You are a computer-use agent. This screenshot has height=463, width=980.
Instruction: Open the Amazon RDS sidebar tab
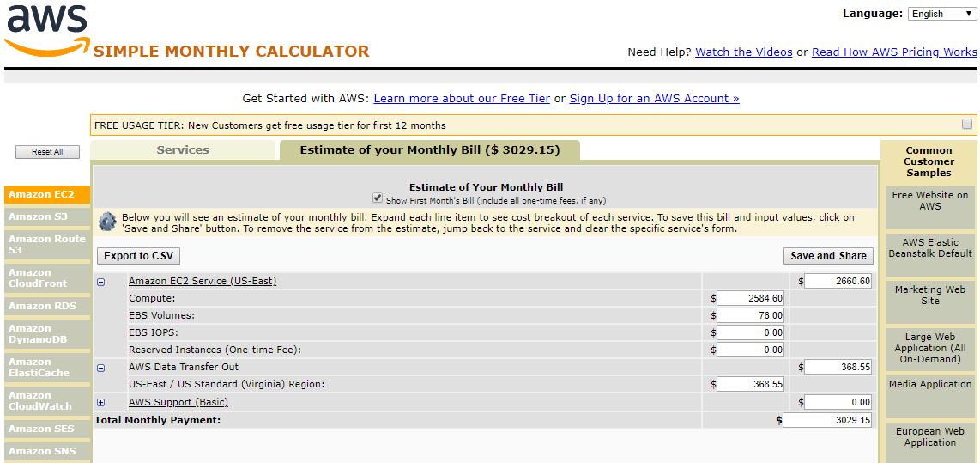pos(47,306)
